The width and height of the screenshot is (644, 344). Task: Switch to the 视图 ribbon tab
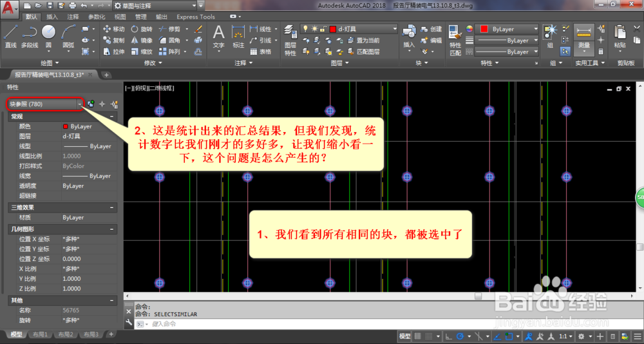(120, 17)
